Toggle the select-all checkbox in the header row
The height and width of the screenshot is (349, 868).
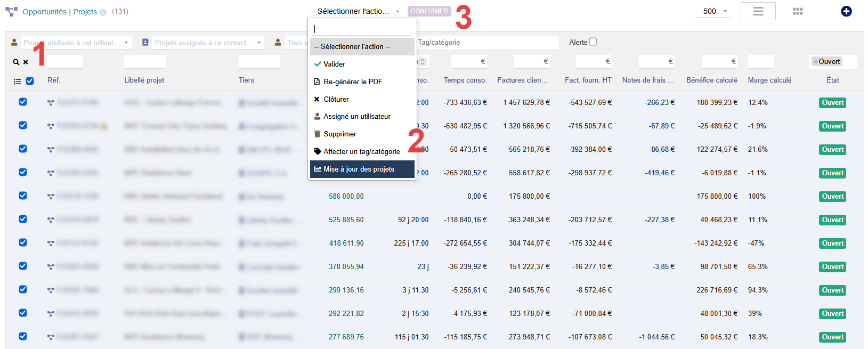tap(30, 81)
